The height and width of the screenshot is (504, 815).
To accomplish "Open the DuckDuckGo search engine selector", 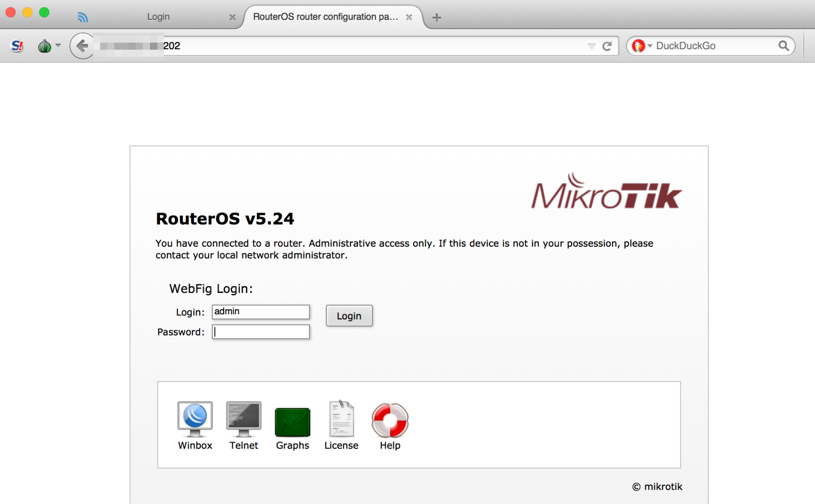I will point(642,46).
